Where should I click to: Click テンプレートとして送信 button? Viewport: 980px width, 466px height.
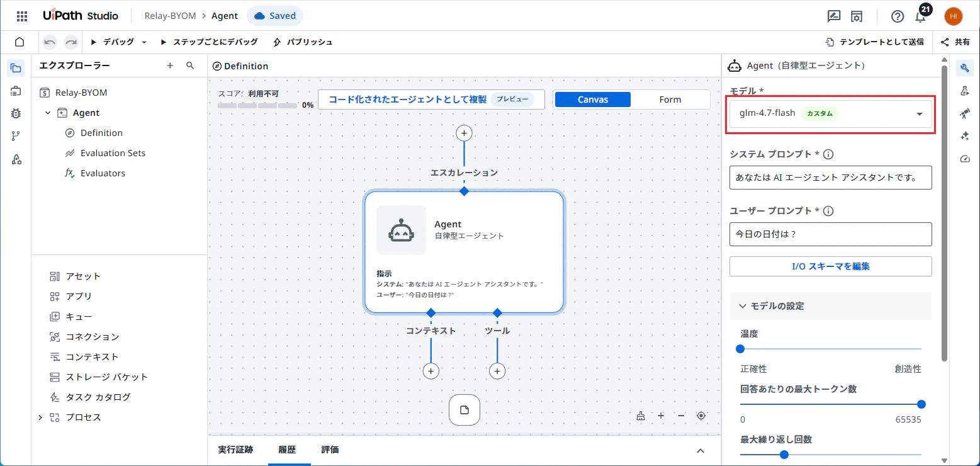[874, 42]
